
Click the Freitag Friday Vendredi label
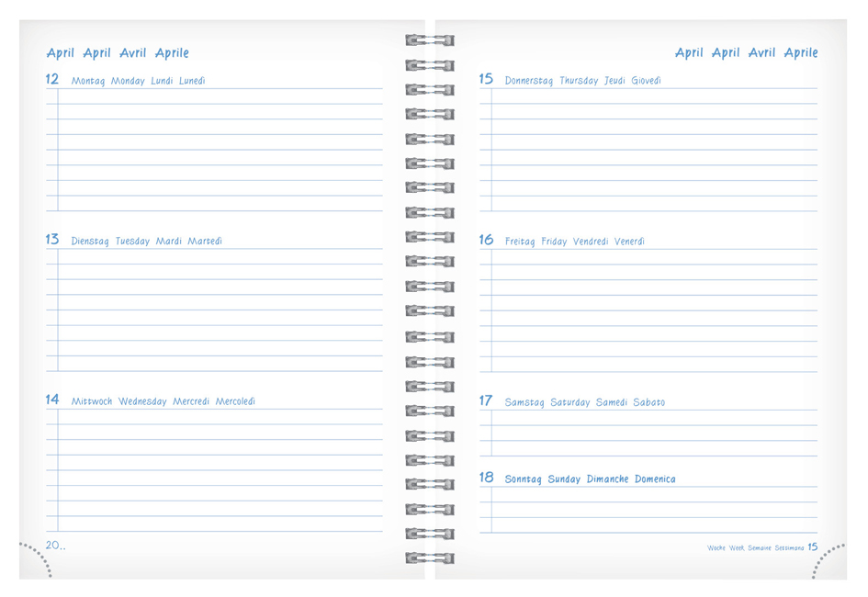(574, 242)
